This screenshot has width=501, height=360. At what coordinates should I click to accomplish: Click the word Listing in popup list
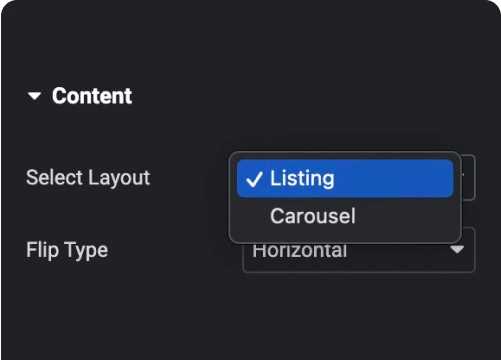coord(302,178)
